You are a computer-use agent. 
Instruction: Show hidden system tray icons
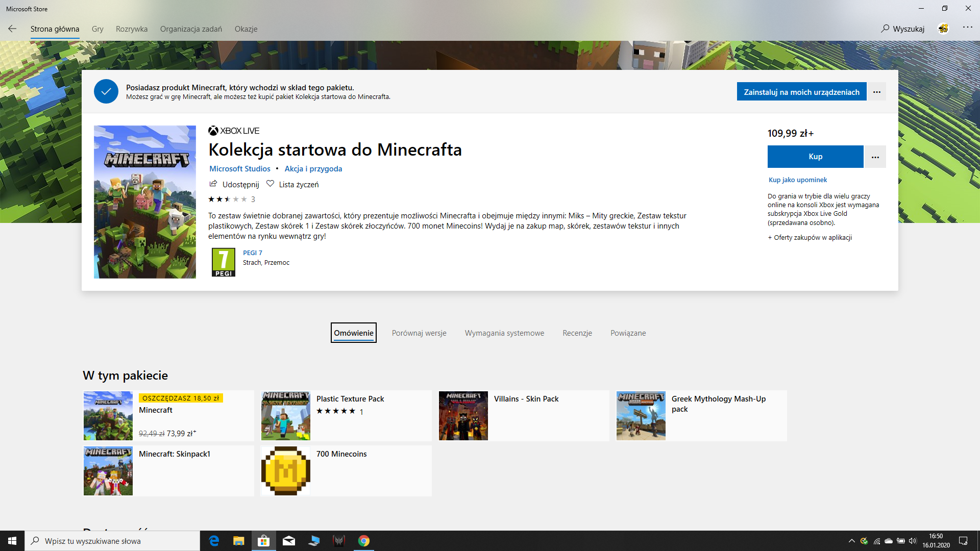(851, 541)
